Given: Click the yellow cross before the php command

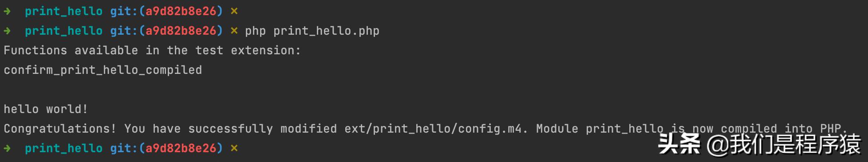Looking at the screenshot, I should coord(234,31).
